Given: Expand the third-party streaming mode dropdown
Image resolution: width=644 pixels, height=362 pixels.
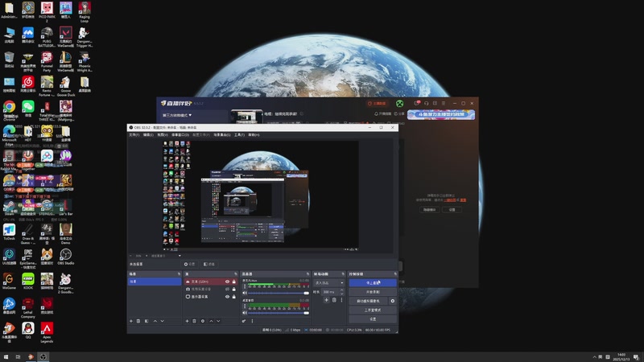Looking at the screenshot, I should 177,115.
